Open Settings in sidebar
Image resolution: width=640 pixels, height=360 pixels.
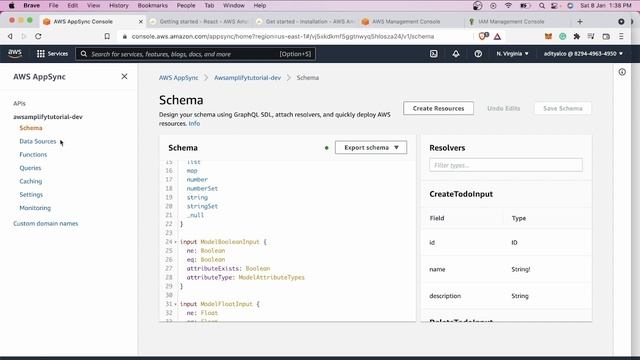click(31, 195)
